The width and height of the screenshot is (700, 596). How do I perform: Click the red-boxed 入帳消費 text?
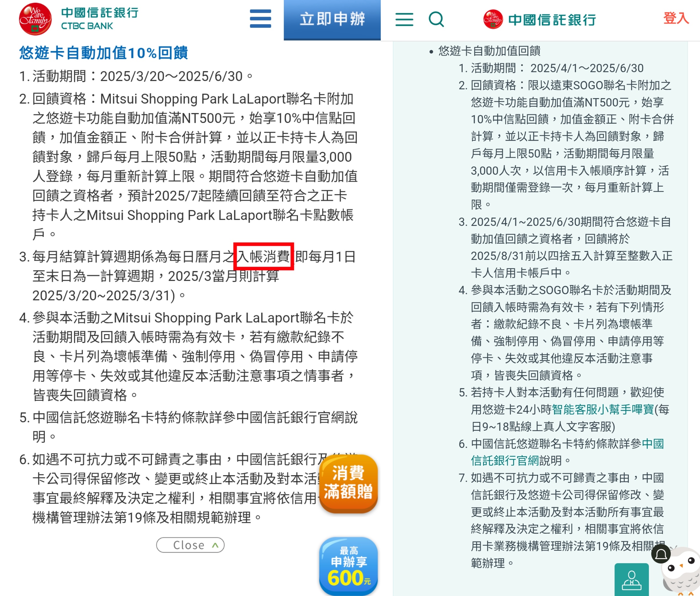[264, 256]
